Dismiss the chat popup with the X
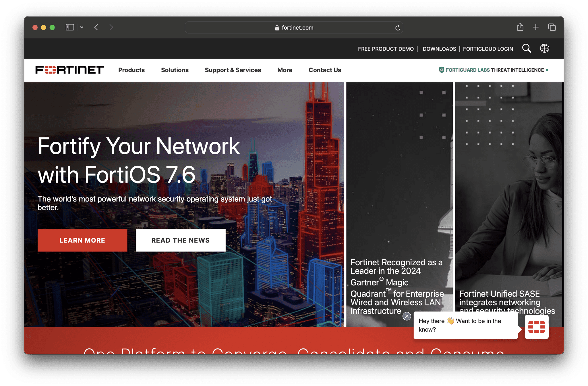588x386 pixels. [x=406, y=316]
